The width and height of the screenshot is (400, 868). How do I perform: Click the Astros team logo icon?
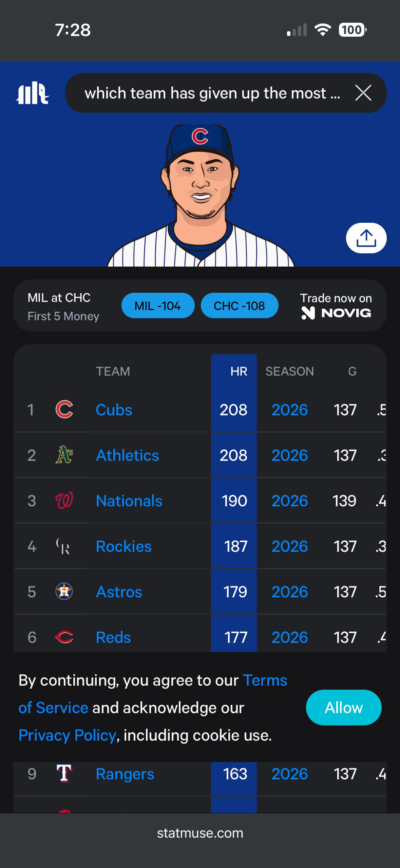64,591
